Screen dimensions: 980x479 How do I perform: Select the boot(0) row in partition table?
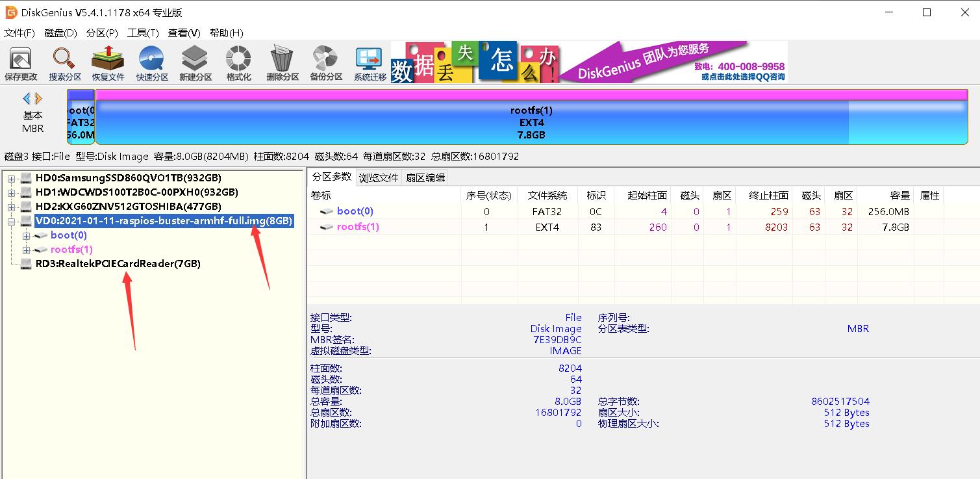click(625, 211)
